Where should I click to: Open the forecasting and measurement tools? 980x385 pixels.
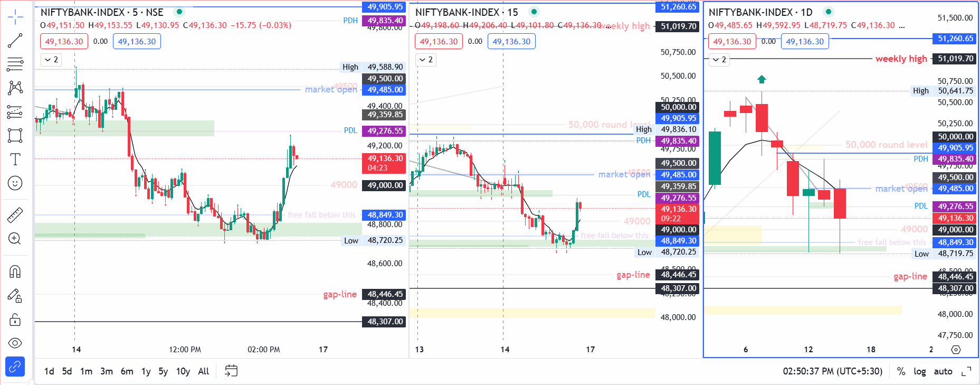click(x=15, y=111)
